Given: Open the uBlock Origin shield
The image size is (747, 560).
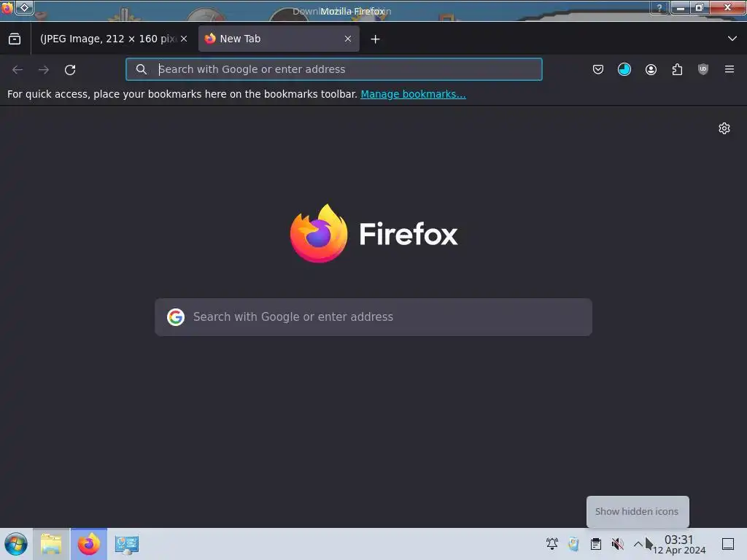Looking at the screenshot, I should click(703, 69).
